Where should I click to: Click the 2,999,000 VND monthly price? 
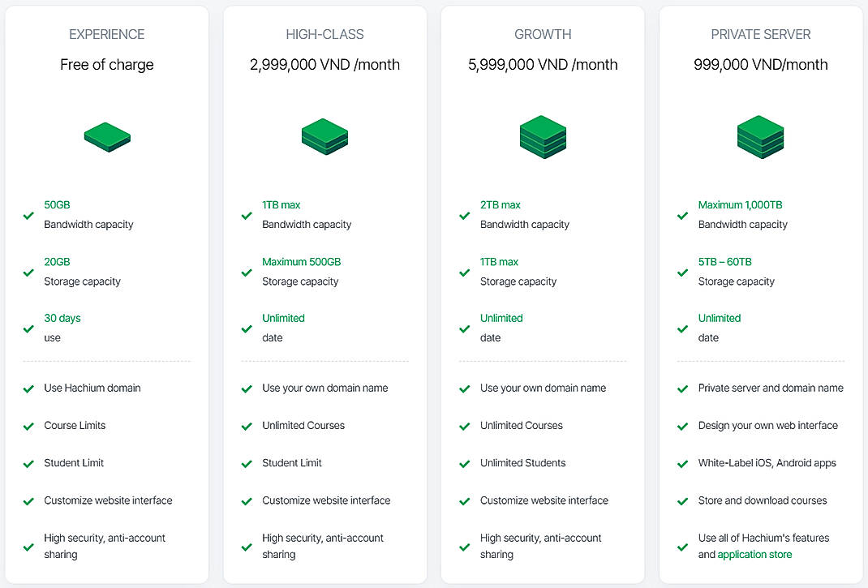[x=324, y=64]
